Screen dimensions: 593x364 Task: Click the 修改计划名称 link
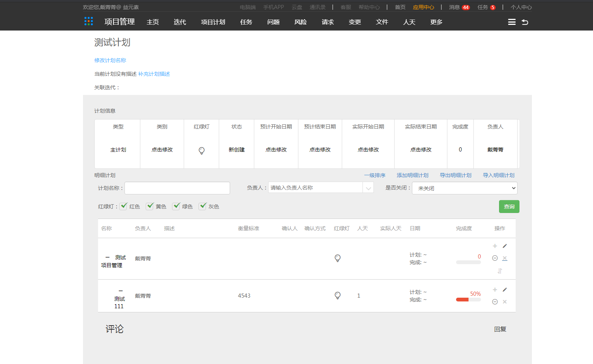click(x=110, y=60)
